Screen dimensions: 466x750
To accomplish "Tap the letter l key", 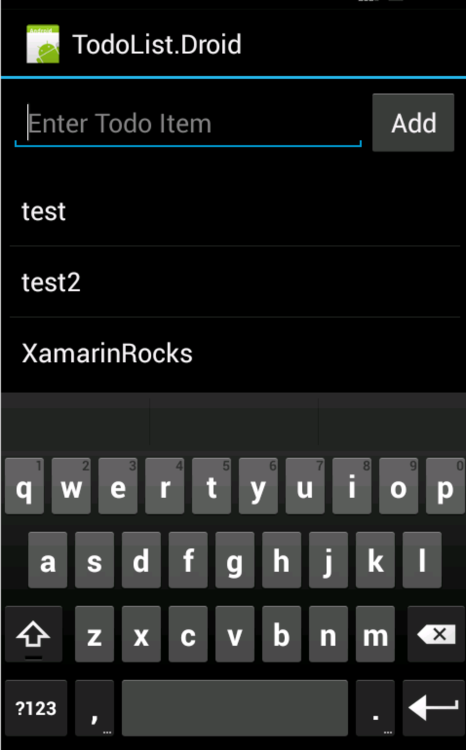I will [x=422, y=560].
